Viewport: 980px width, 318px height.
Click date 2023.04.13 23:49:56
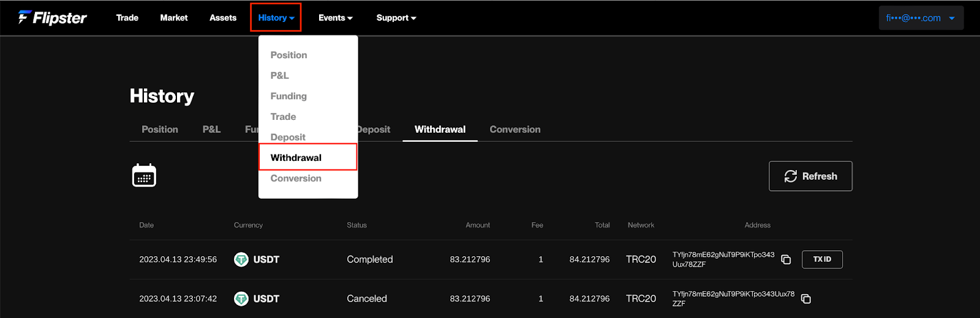[x=178, y=259]
